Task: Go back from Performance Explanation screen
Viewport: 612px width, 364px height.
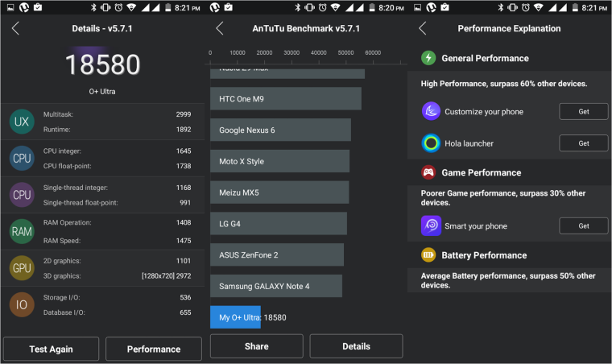Action: click(x=423, y=28)
